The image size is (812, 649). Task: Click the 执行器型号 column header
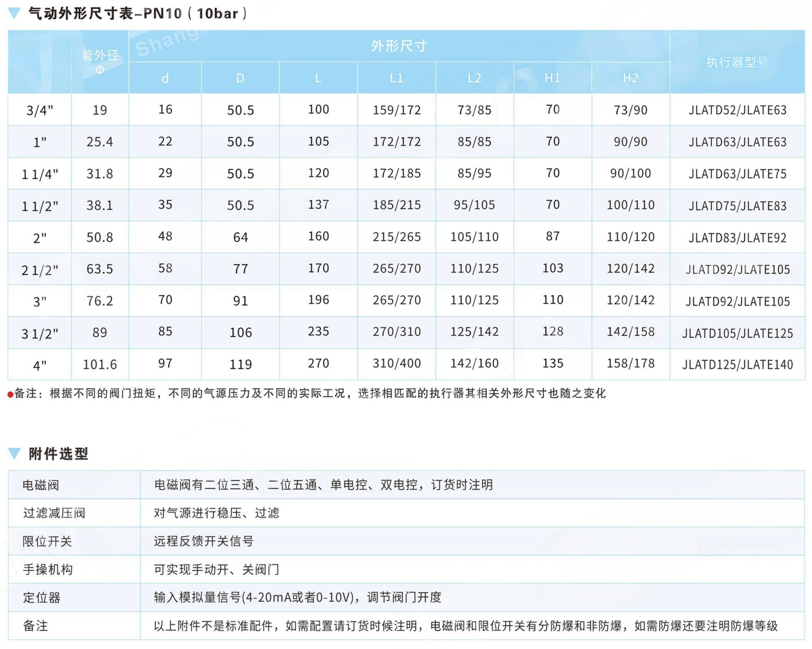tap(736, 62)
